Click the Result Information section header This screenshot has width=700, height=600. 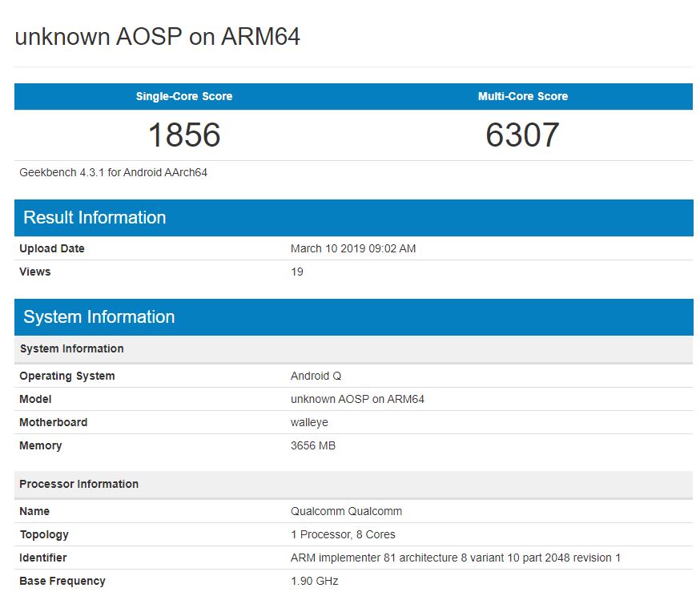pos(95,218)
